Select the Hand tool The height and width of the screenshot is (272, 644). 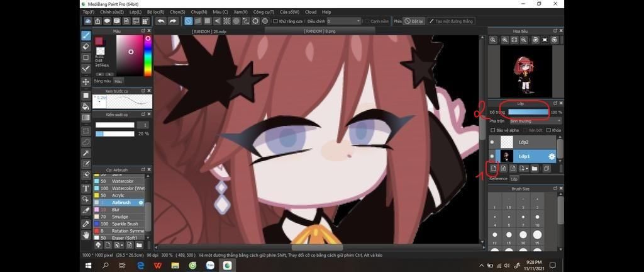coord(86,235)
